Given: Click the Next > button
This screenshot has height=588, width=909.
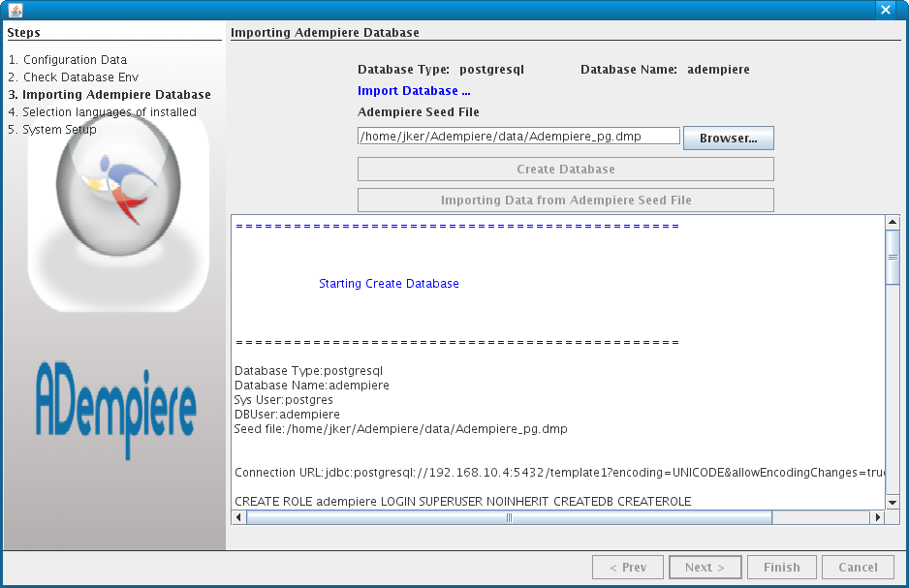Looking at the screenshot, I should click(x=705, y=567).
